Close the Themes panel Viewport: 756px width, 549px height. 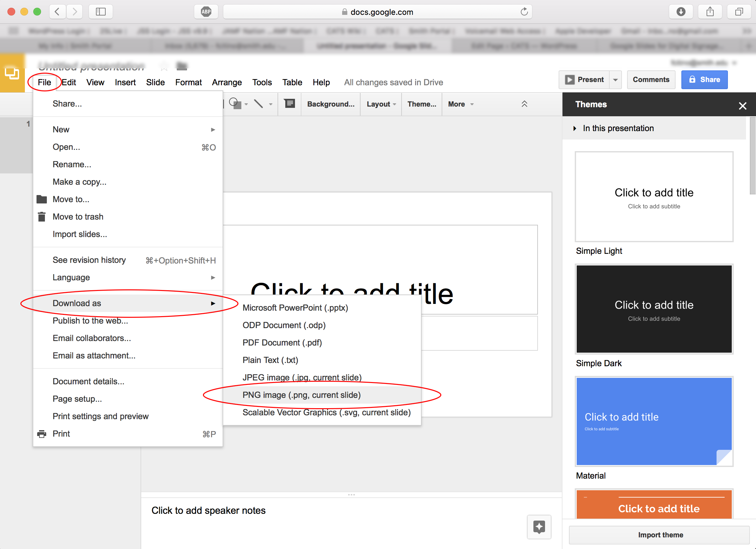coord(742,106)
